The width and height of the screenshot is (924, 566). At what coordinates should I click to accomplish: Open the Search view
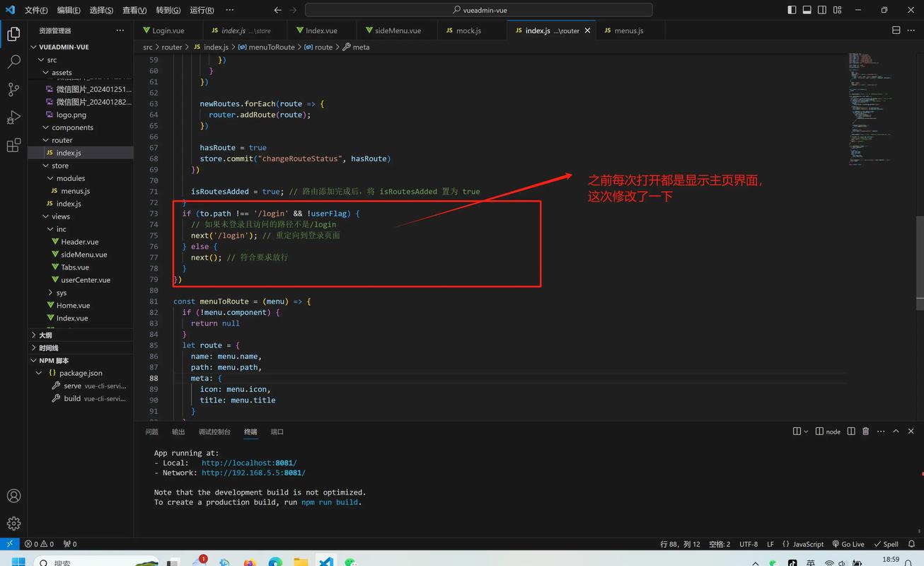14,62
